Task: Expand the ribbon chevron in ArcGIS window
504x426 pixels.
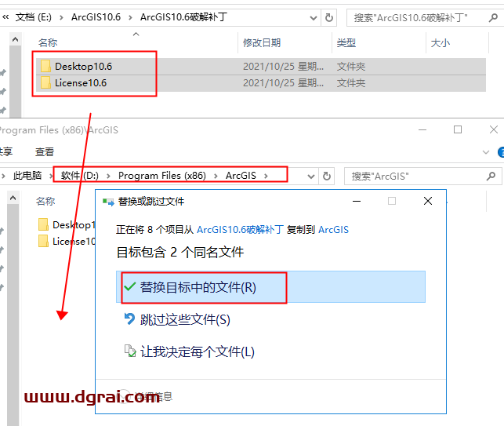Action: coord(486,152)
